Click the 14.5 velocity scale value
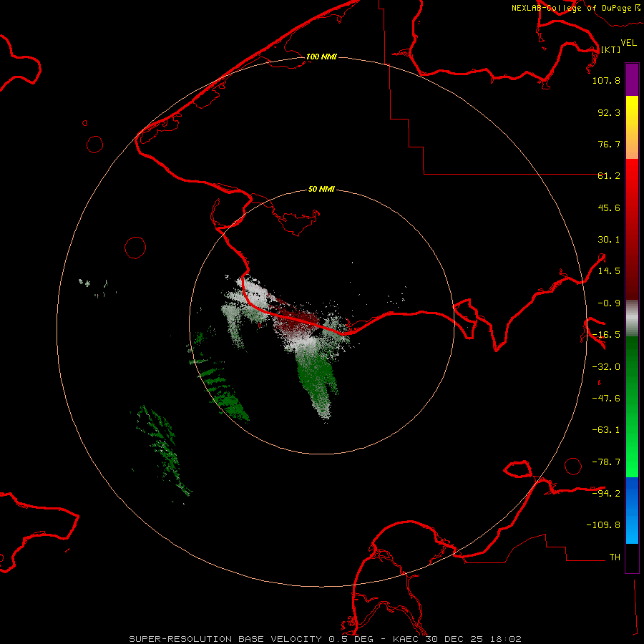The width and height of the screenshot is (644, 644). click(x=609, y=271)
